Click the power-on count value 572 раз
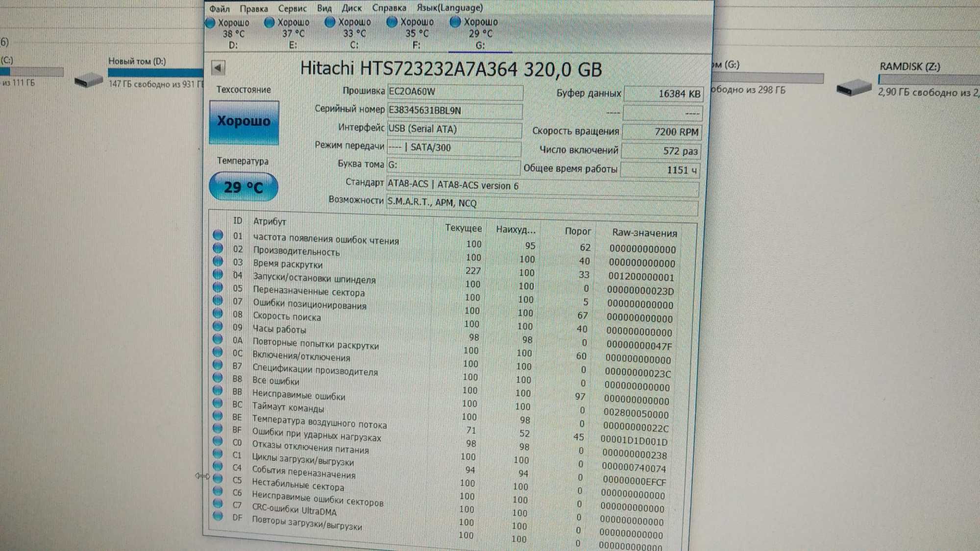Image resolution: width=980 pixels, height=551 pixels. (661, 151)
